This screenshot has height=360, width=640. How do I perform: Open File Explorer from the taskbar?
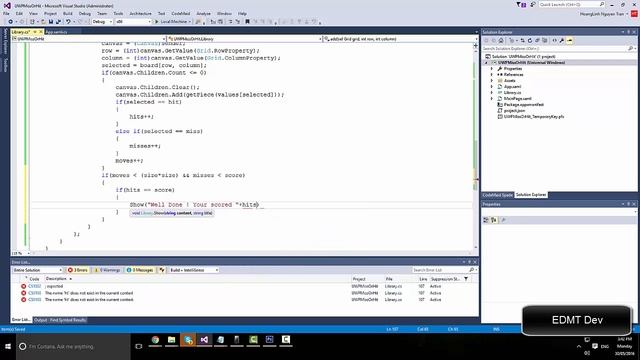click(x=171, y=340)
